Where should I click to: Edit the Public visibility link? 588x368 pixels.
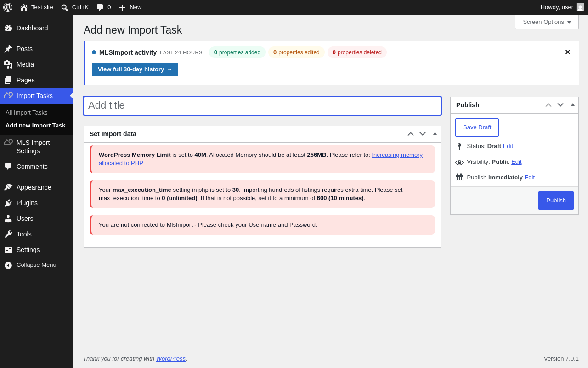click(516, 161)
